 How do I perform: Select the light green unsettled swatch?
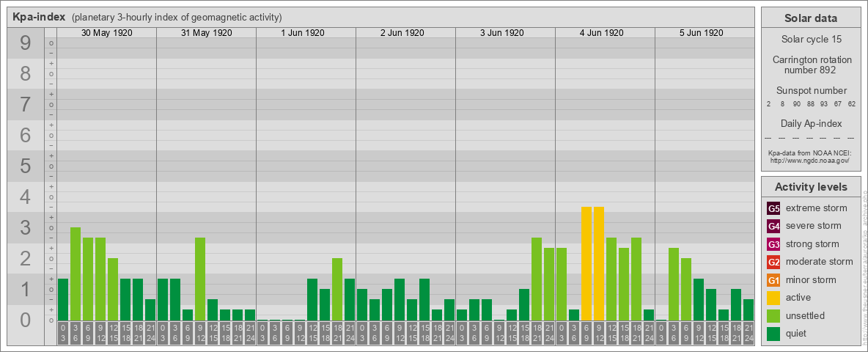tap(774, 315)
